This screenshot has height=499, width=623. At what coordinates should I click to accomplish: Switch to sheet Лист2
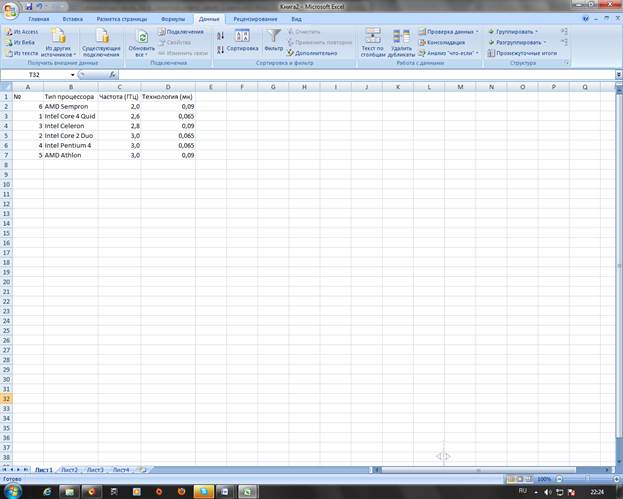[x=70, y=470]
